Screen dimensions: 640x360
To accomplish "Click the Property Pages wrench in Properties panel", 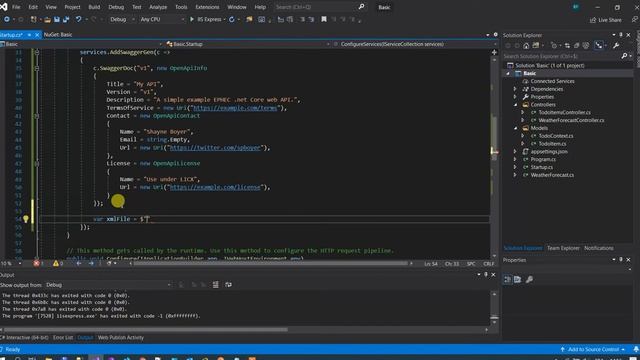I will 529,280.
